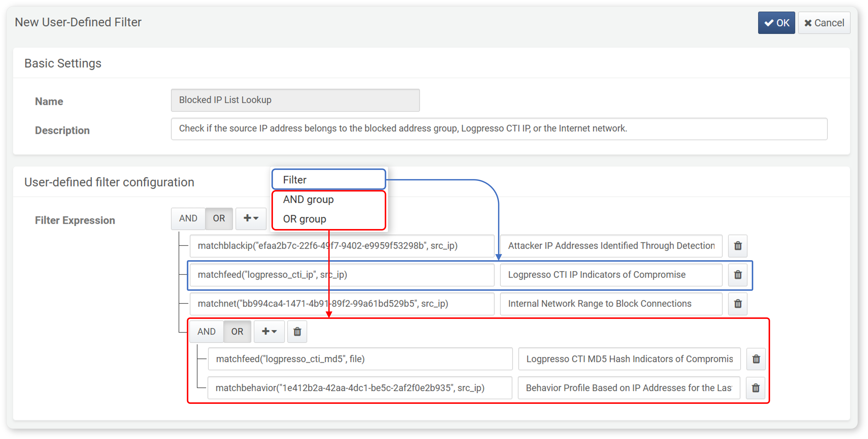The image size is (868, 439).
Task: Cancel the new user-defined filter
Action: coord(824,23)
